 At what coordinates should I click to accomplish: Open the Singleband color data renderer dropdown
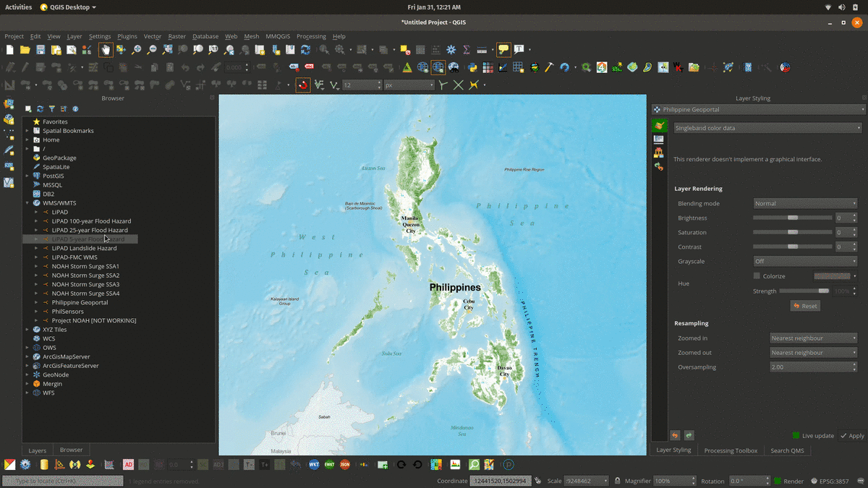tap(767, 128)
